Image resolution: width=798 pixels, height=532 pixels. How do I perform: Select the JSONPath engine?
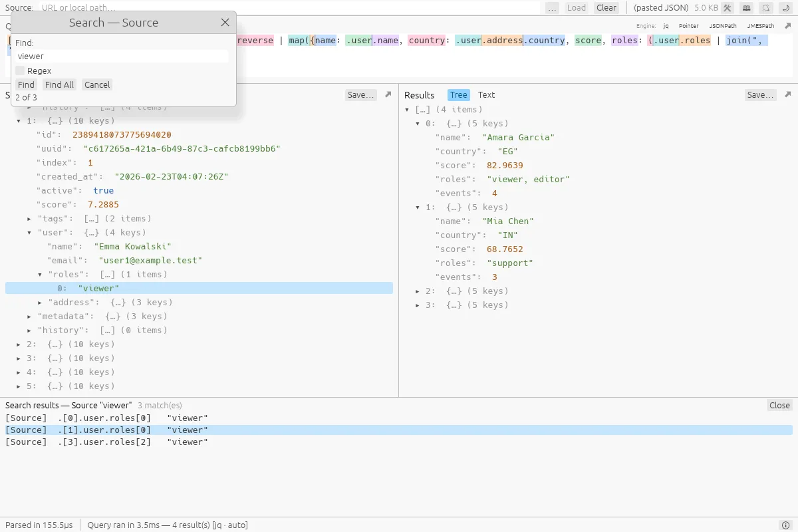723,26
